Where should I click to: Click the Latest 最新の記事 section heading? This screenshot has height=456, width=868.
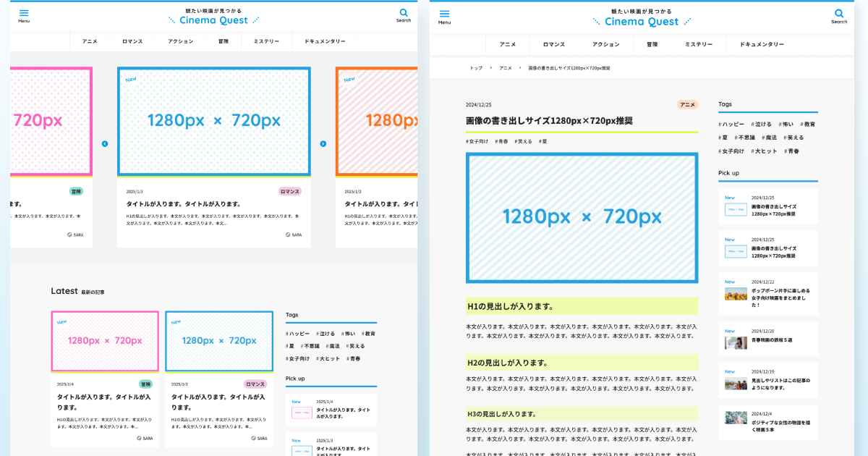tap(77, 291)
